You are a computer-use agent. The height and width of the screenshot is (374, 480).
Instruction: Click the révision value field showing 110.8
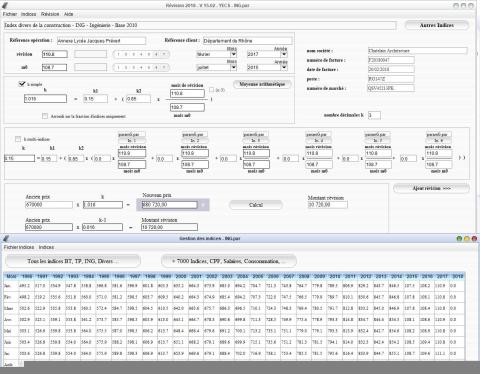pos(55,54)
